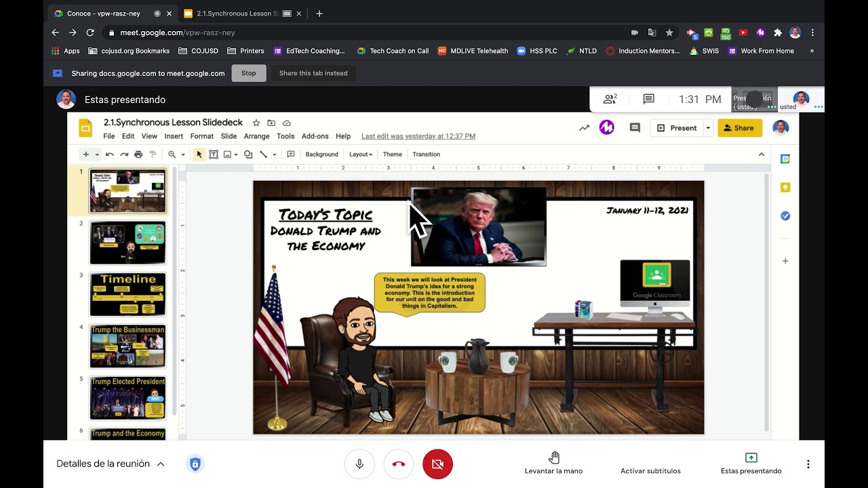Open Slides home yellow logo
The width and height of the screenshot is (868, 488).
click(x=85, y=128)
